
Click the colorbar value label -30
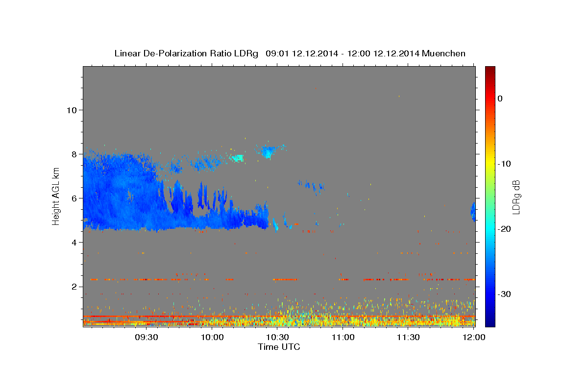[504, 294]
